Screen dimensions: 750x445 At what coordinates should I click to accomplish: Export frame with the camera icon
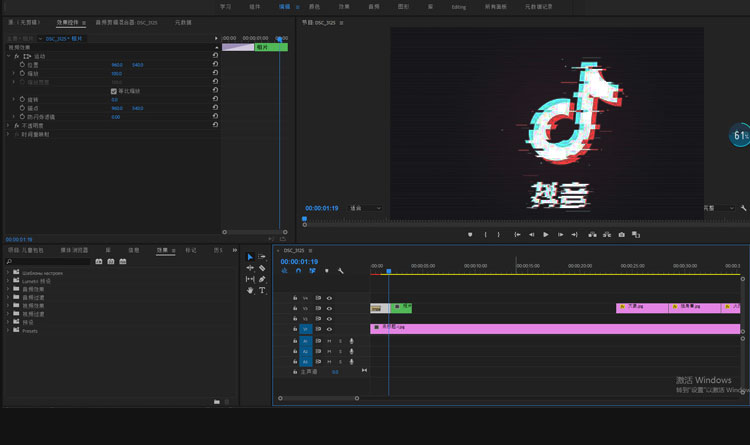[621, 234]
